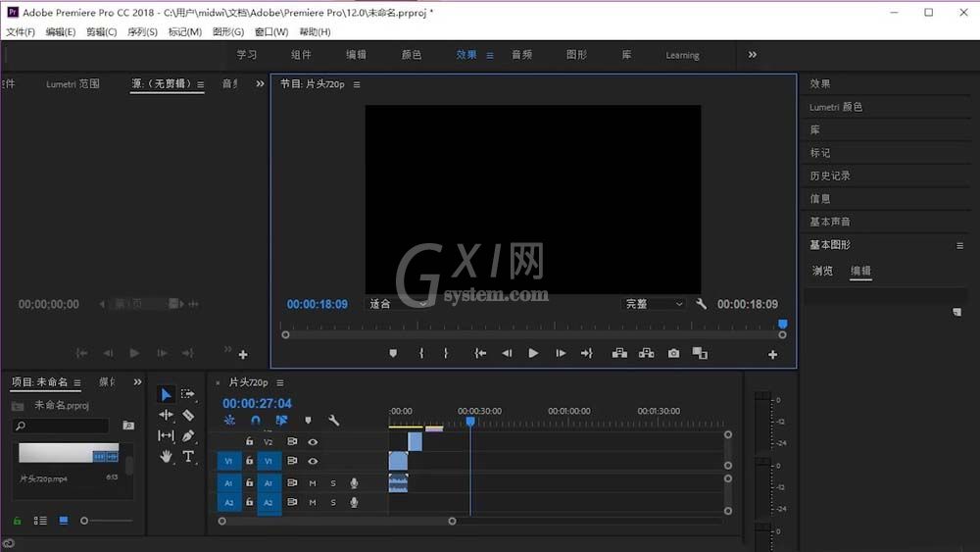Select the Pen tool

pos(188,435)
